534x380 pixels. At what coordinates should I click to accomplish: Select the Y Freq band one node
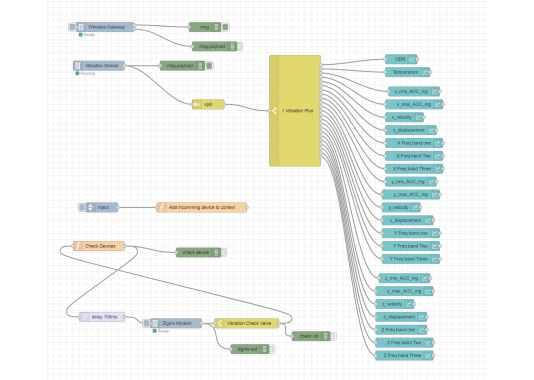click(411, 233)
